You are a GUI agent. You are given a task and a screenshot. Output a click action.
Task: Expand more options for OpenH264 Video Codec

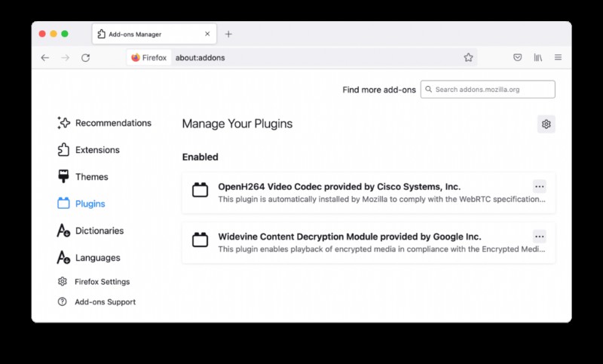tap(540, 186)
